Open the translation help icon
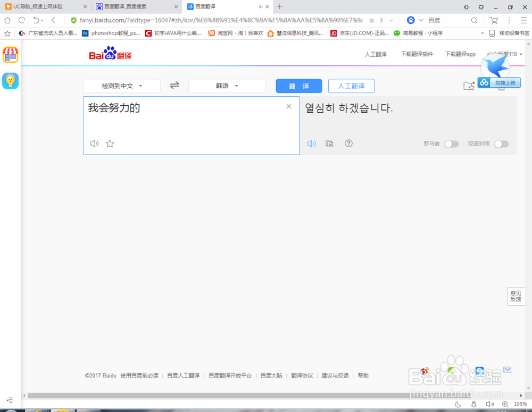Viewport: 532px width, 412px height. 348,143
